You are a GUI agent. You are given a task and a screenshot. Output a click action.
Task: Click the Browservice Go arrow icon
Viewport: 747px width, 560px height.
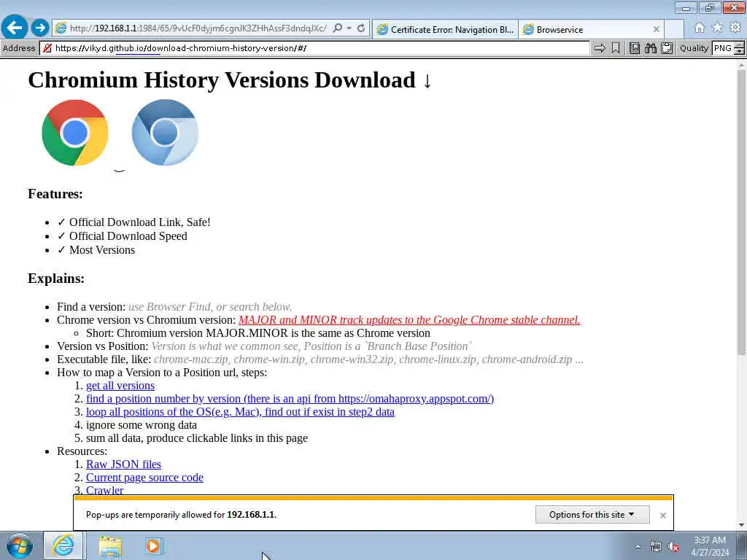click(x=600, y=48)
